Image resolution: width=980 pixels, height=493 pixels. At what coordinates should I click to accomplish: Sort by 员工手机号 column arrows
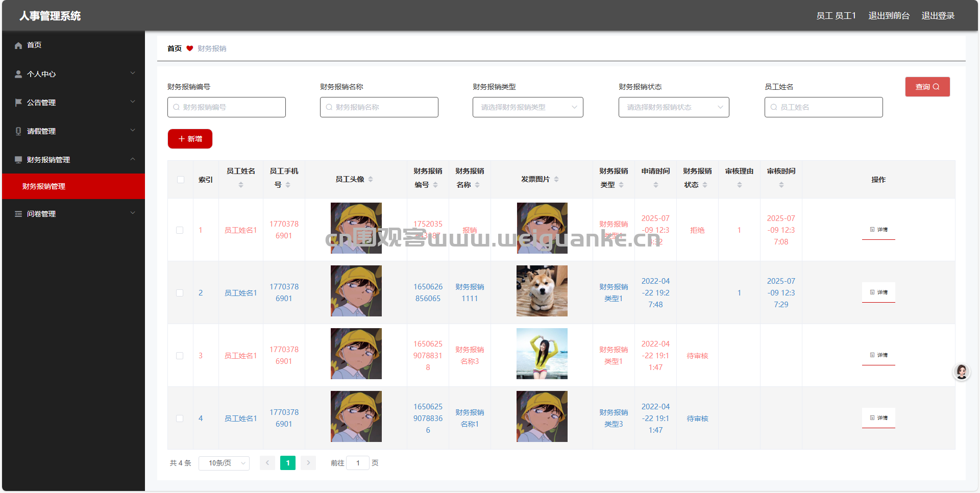pyautogui.click(x=288, y=185)
